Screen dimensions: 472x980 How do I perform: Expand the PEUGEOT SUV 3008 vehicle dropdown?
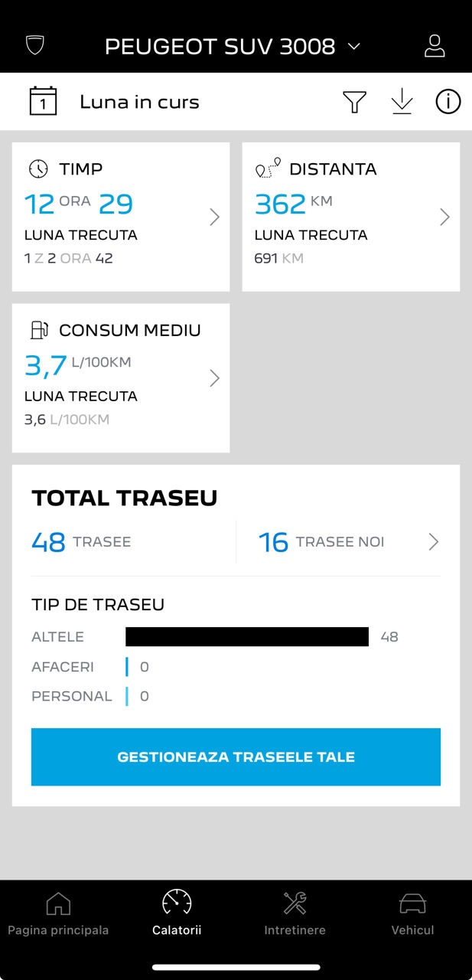[x=353, y=47]
